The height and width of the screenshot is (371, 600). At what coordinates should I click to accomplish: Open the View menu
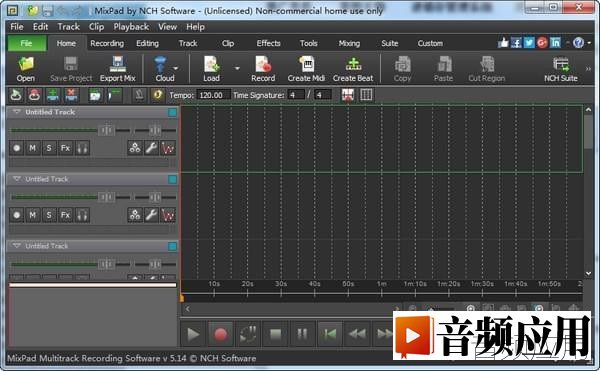click(x=168, y=27)
